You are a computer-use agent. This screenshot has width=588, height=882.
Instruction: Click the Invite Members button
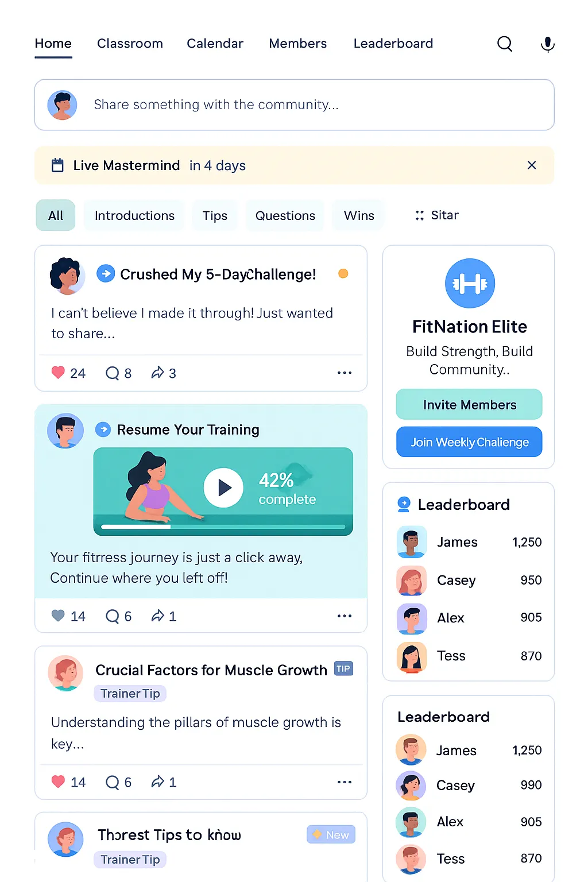[x=469, y=404]
